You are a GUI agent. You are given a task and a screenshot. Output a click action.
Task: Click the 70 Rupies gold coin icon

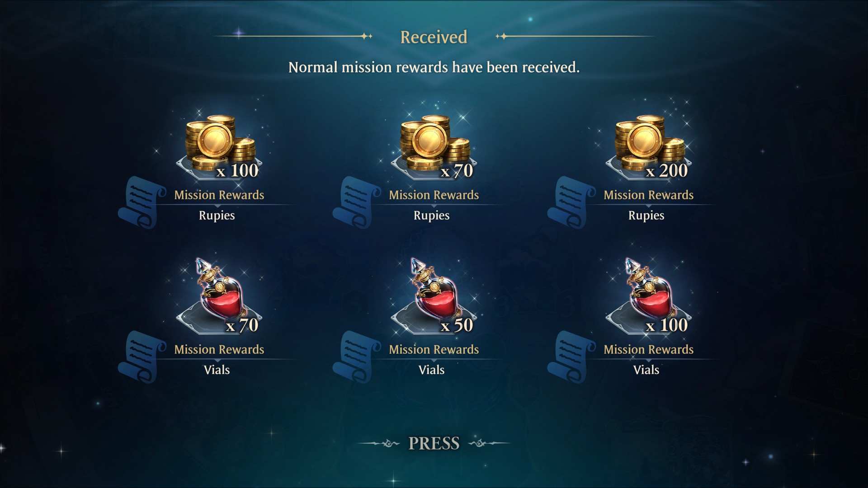[x=434, y=144]
